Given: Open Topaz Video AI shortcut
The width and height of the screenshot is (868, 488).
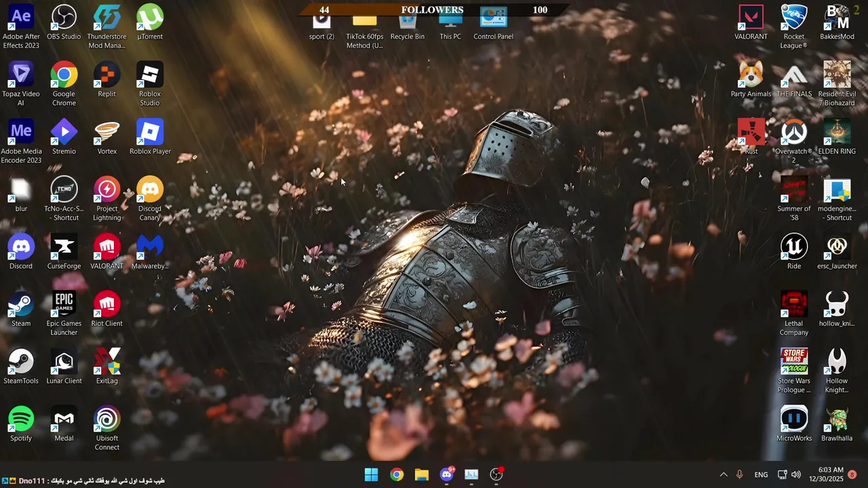Looking at the screenshot, I should pos(21,85).
